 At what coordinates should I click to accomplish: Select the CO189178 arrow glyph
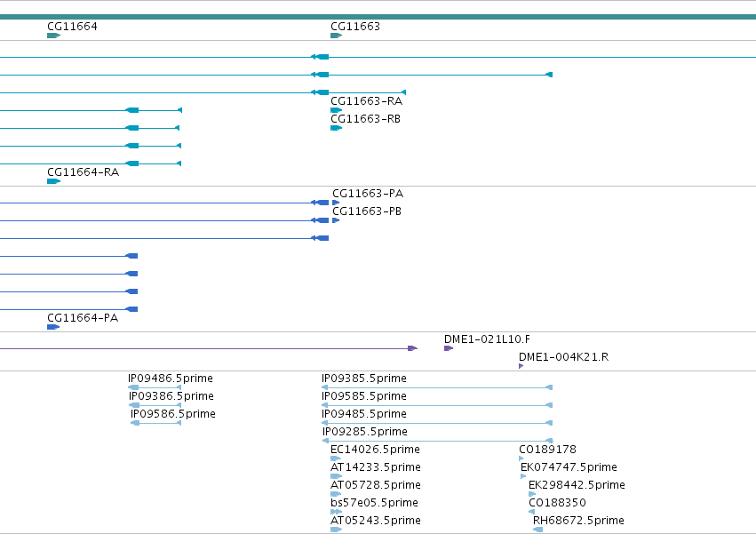pos(521,458)
